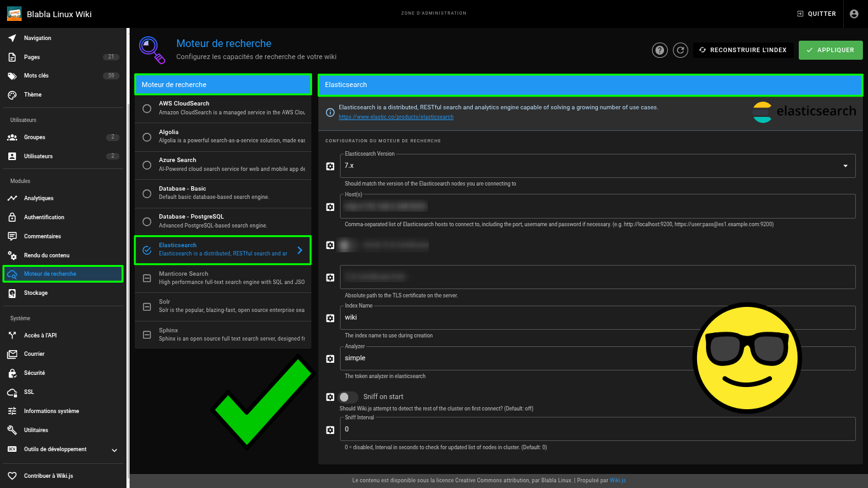The width and height of the screenshot is (868, 488).
Task: Click the Authentification lock icon
Action: [12, 217]
